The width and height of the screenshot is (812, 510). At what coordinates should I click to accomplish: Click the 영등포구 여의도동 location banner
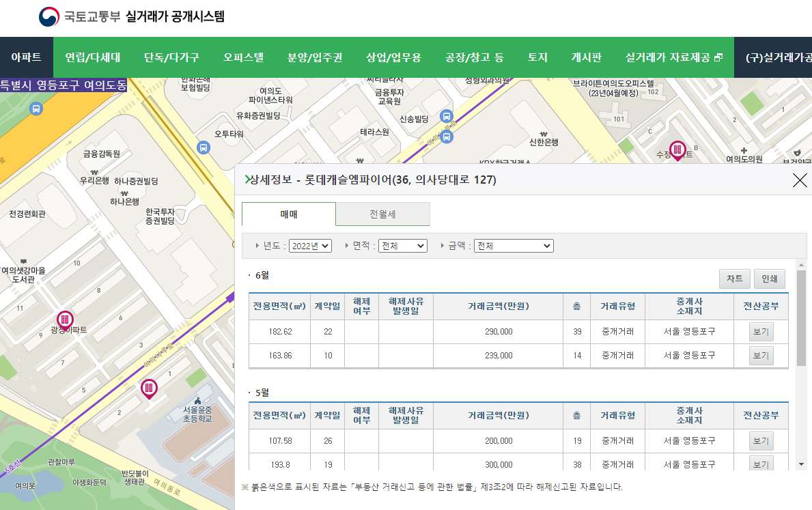click(64, 85)
